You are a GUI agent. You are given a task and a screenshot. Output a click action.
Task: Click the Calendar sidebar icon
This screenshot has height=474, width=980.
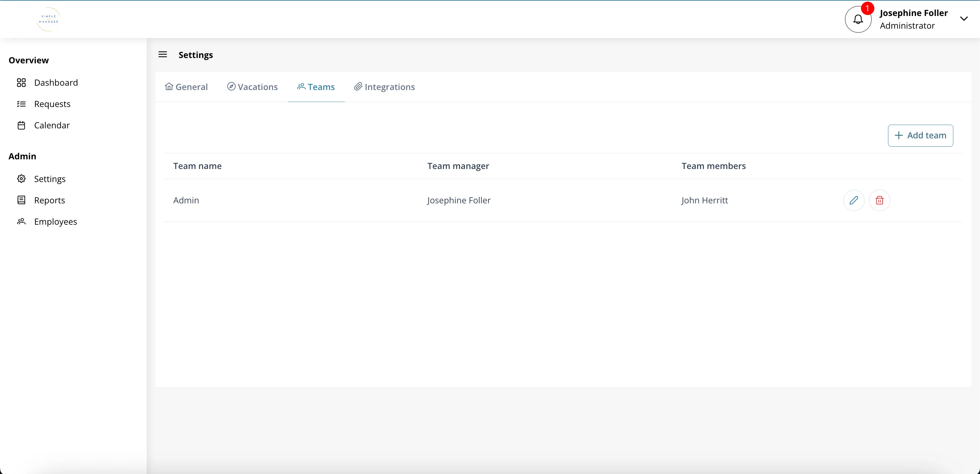21,125
